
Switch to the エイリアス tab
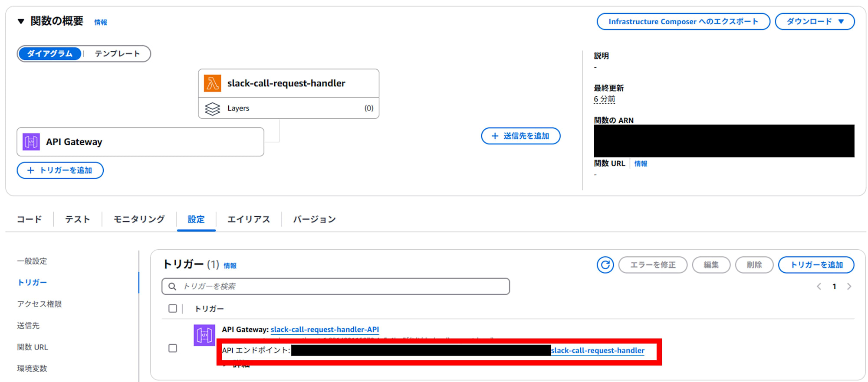(x=249, y=219)
